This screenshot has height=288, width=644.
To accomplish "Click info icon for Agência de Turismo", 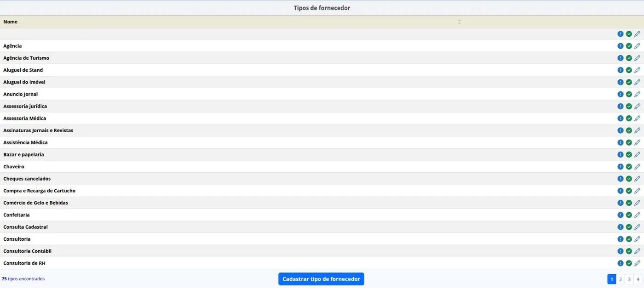I will (x=621, y=58).
